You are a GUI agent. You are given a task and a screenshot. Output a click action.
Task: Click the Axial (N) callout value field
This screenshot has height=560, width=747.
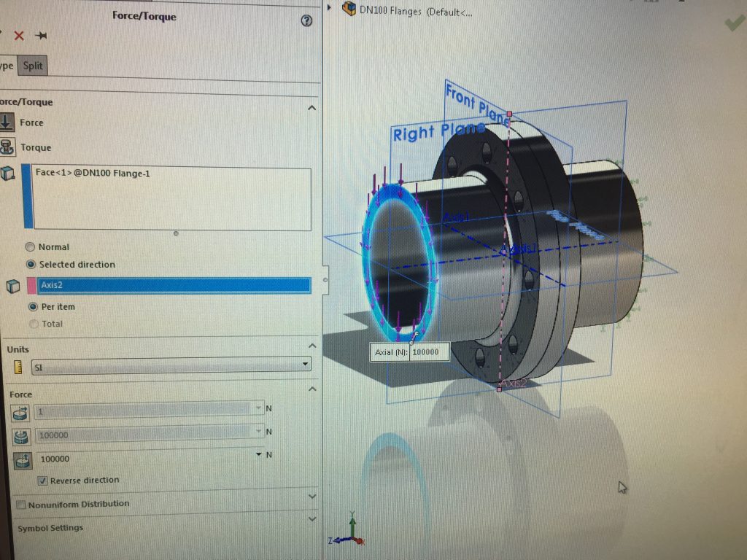(x=429, y=352)
